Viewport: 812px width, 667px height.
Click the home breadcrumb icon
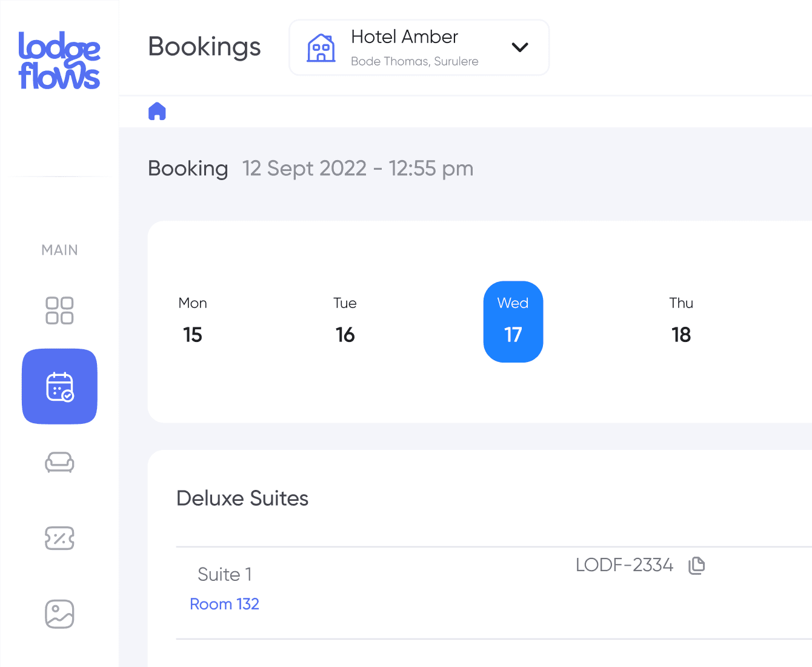(x=157, y=112)
